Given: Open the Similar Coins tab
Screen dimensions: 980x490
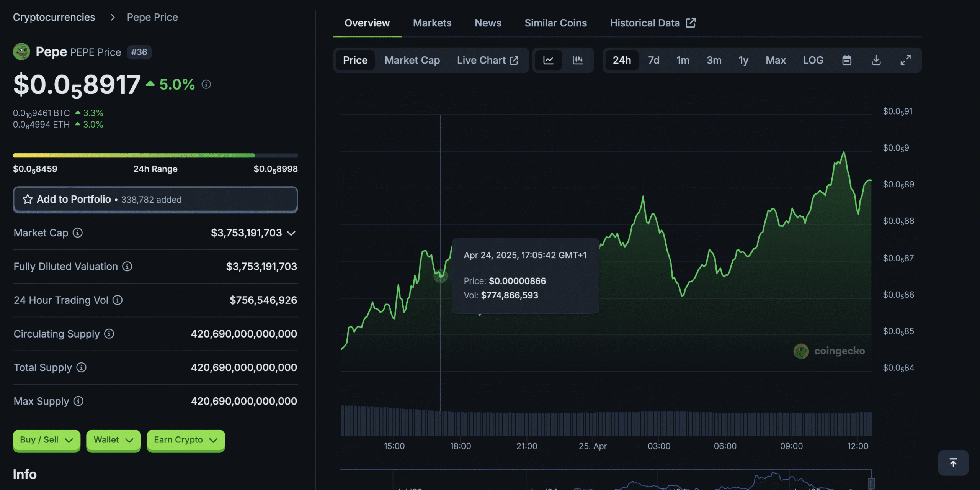Looking at the screenshot, I should [555, 23].
